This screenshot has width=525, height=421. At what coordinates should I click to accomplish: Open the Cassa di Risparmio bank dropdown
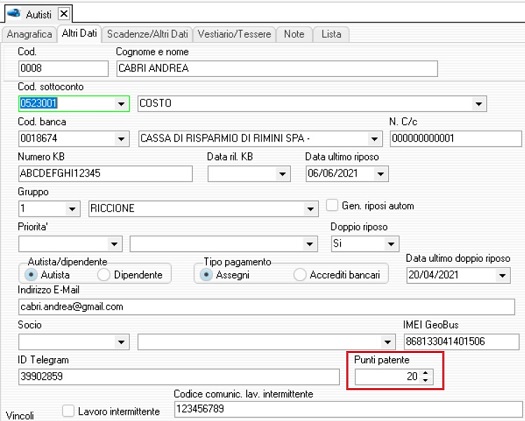[374, 138]
